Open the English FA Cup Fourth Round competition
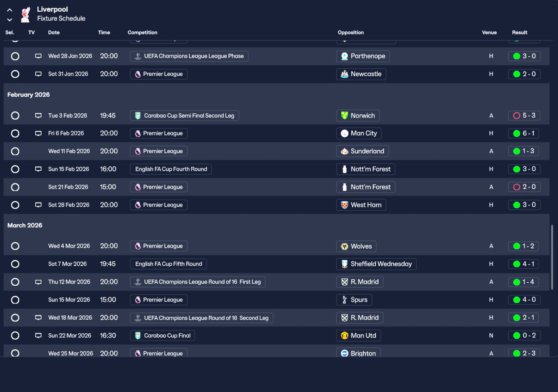 point(171,169)
